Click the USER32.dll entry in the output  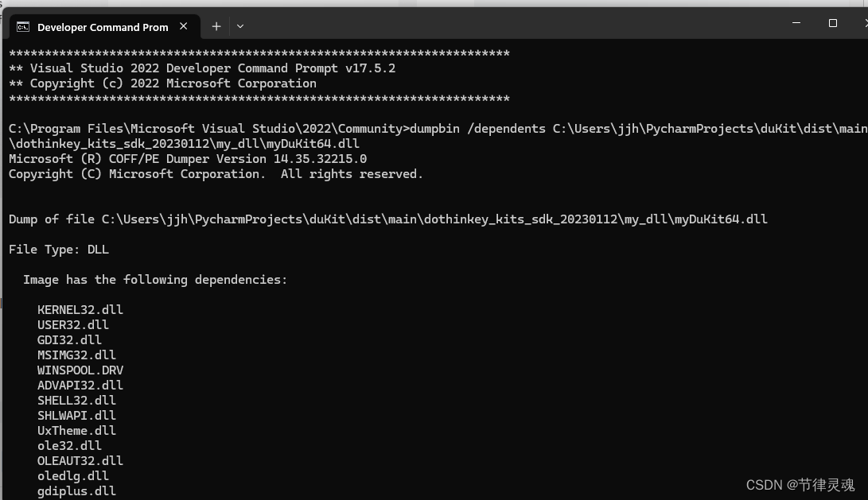pyautogui.click(x=73, y=324)
